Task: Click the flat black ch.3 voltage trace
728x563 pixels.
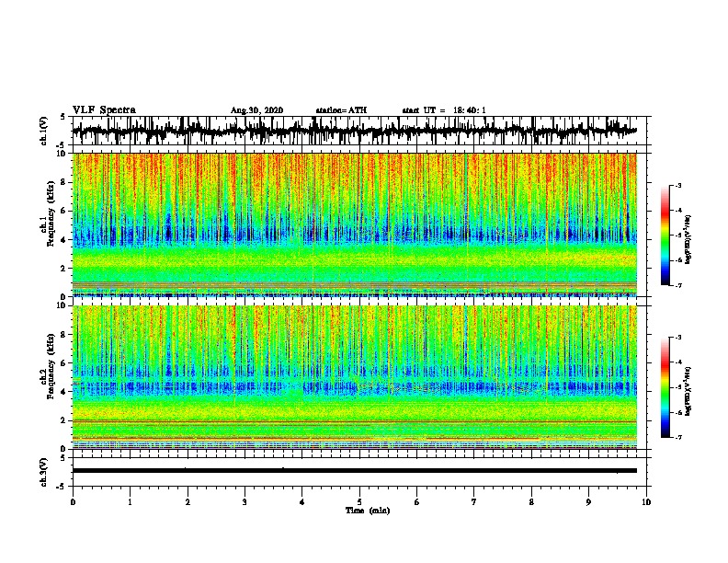Action: pos(354,471)
